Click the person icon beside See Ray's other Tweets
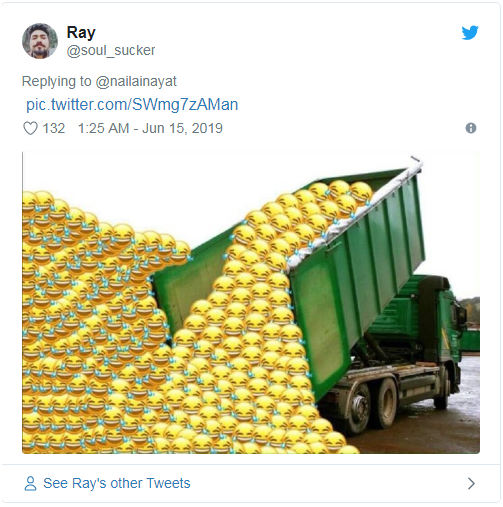 tap(30, 483)
